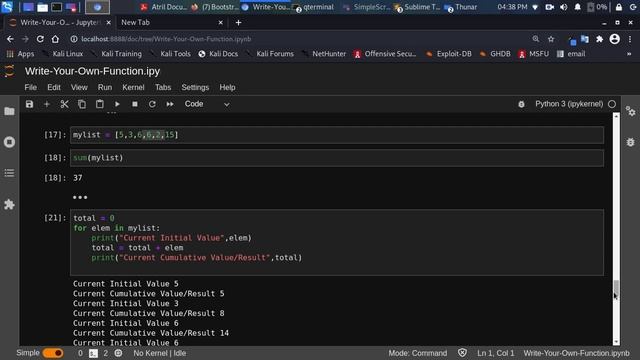Copy the selected cell
Screen dimensions: 640x360
pos(82,104)
